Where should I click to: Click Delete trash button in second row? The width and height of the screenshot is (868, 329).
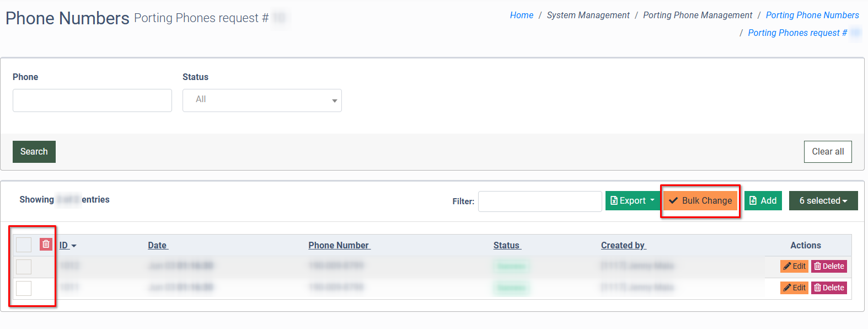coord(829,288)
